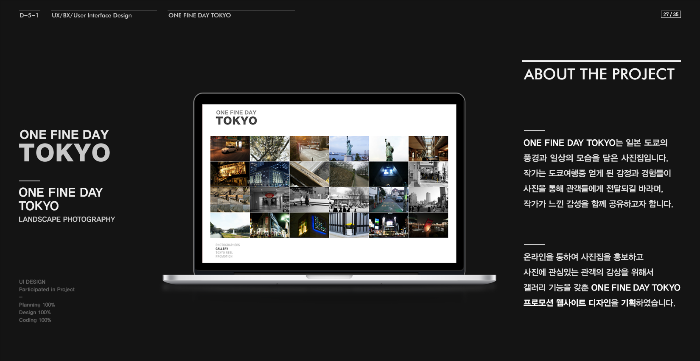The image size is (700, 361).
Task: Open the neon billboard city night photo
Action: pyautogui.click(x=388, y=225)
